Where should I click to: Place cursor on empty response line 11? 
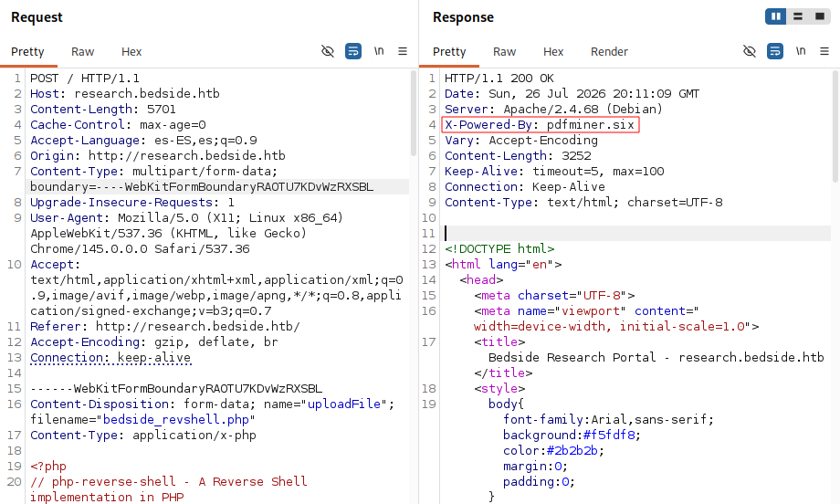click(x=637, y=234)
